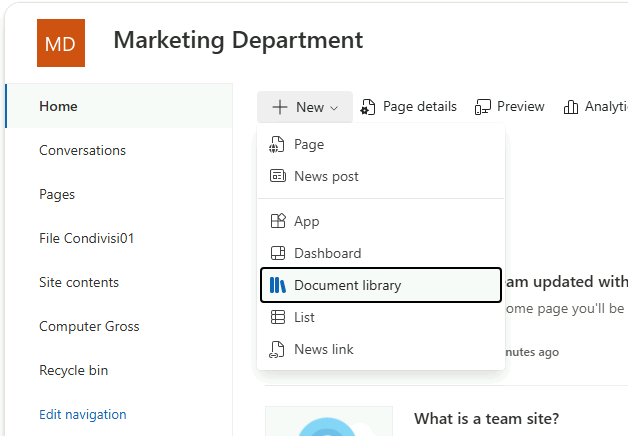This screenshot has height=436, width=628.
Task: Open the 'What is a team site?' article
Action: pyautogui.click(x=487, y=419)
